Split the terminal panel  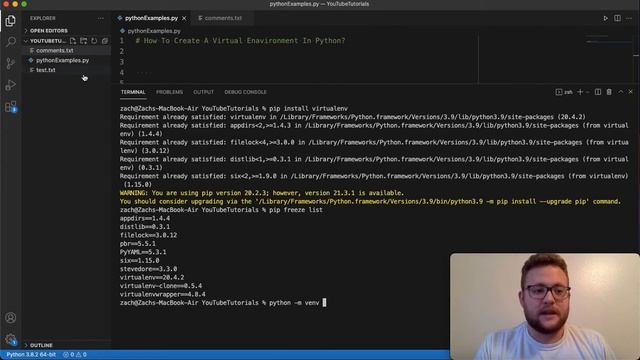[x=598, y=92]
